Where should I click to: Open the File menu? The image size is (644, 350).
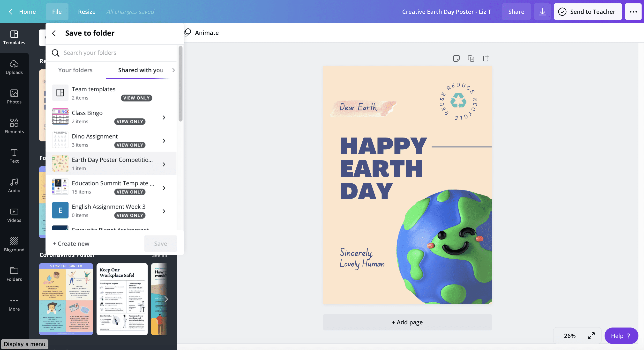[x=57, y=12]
